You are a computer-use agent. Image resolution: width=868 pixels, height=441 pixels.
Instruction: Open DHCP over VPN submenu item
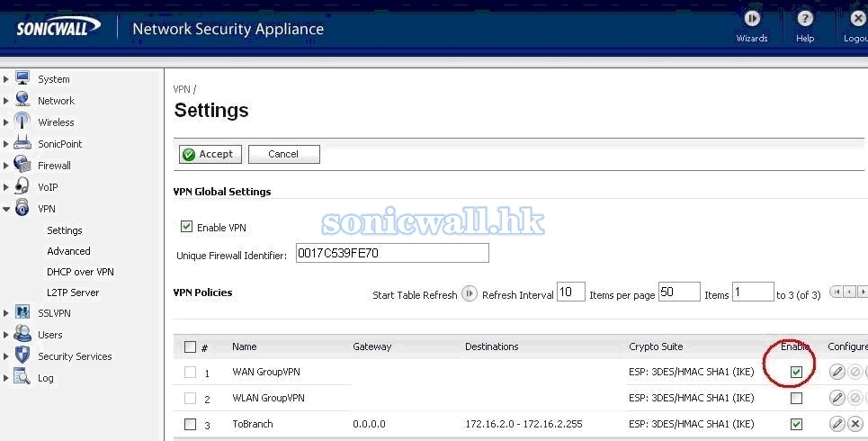80,272
